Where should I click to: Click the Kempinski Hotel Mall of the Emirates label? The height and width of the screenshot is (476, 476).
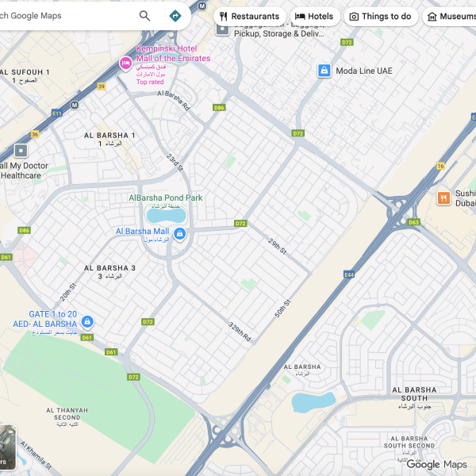(173, 53)
